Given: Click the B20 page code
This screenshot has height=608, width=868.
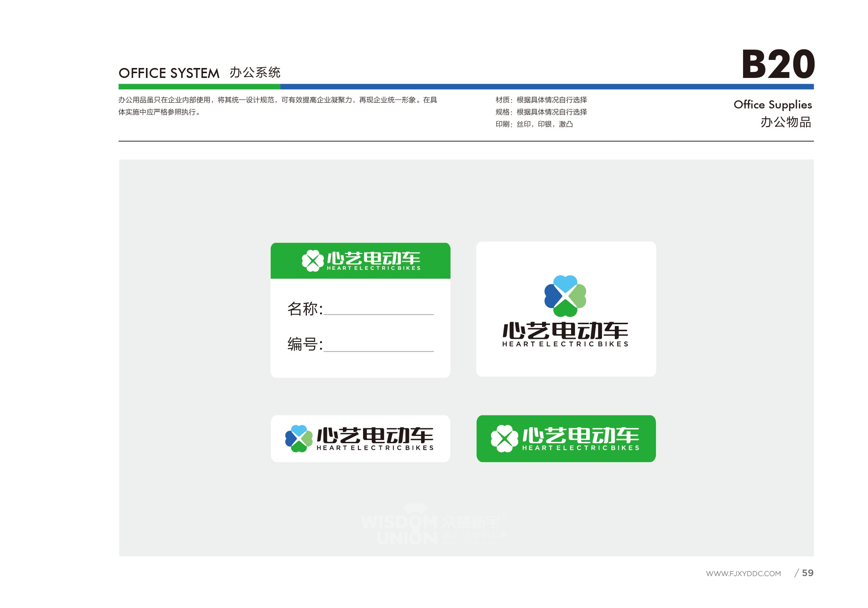Looking at the screenshot, I should [778, 64].
